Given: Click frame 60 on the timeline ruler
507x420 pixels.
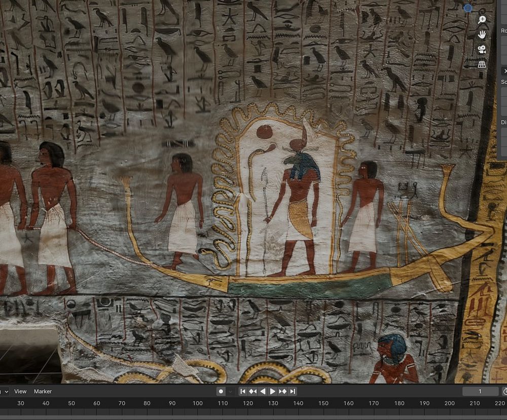Looking at the screenshot, I should (97, 403).
